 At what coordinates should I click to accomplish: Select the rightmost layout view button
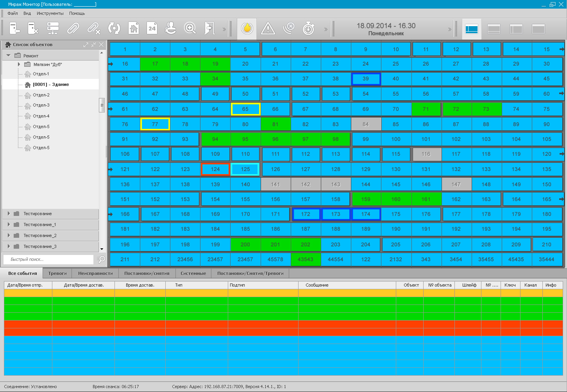click(538, 29)
